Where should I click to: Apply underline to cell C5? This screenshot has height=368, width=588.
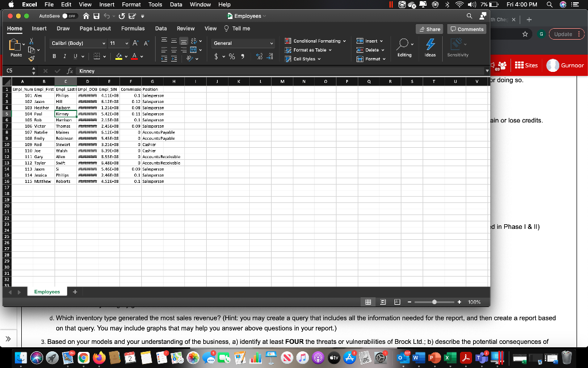click(75, 56)
